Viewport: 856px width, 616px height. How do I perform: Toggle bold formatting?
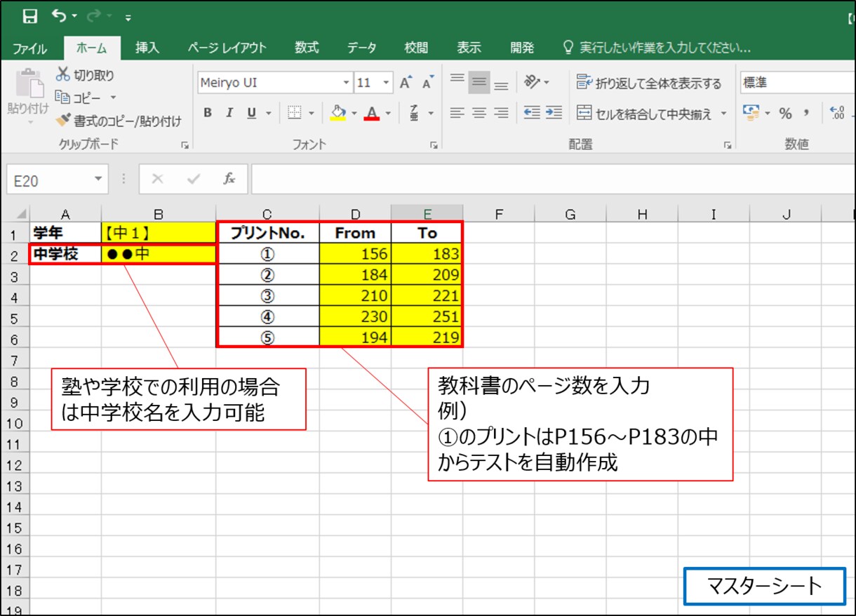tap(208, 113)
